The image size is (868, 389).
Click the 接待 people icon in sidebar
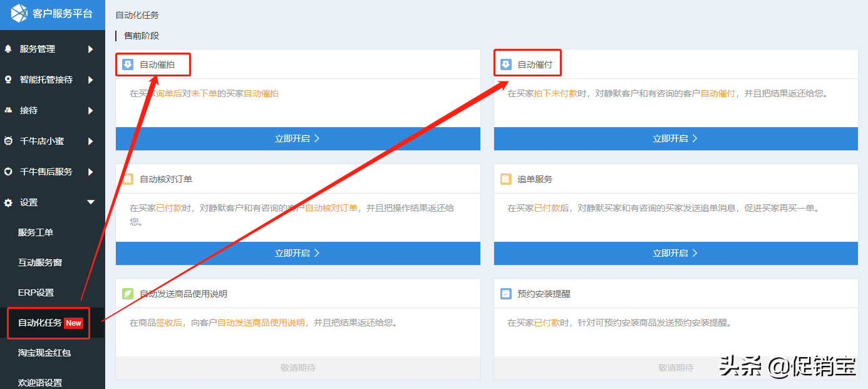8,110
